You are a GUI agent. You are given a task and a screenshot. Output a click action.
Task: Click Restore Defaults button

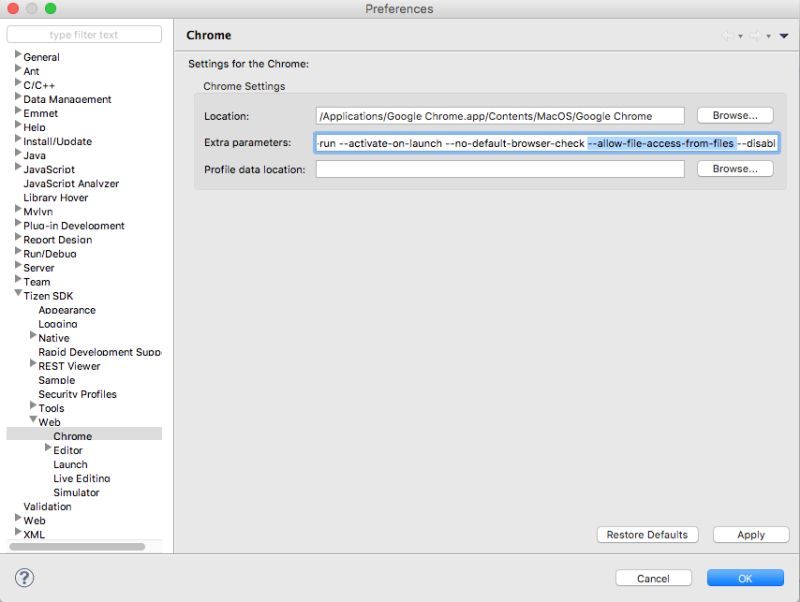(647, 535)
